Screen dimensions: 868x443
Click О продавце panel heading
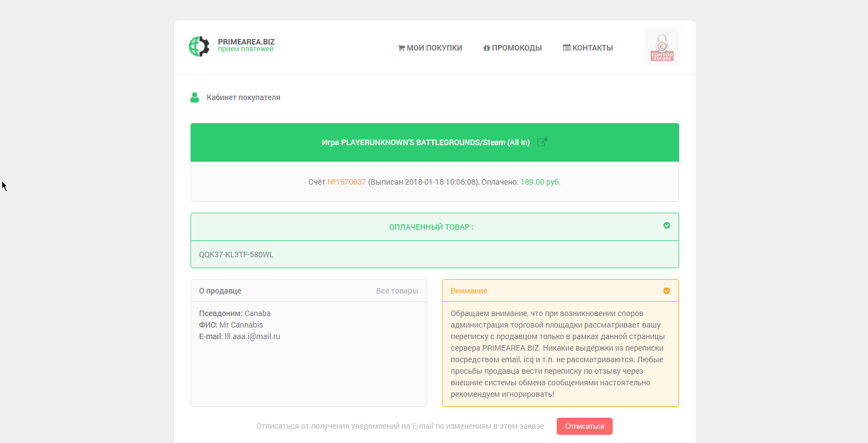220,291
